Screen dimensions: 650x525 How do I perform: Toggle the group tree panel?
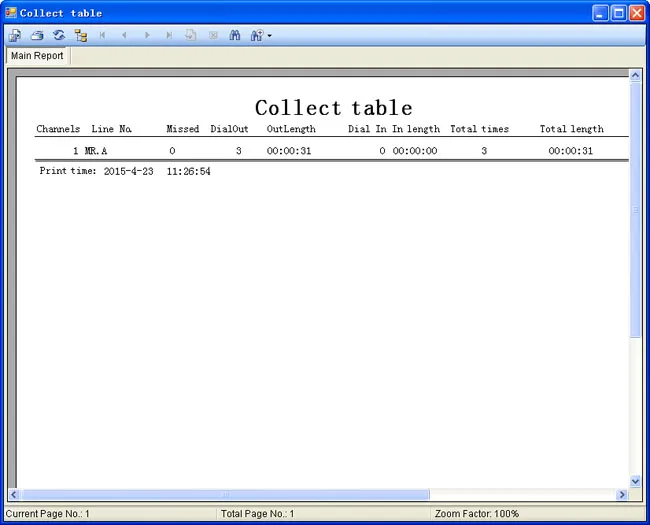[81, 36]
